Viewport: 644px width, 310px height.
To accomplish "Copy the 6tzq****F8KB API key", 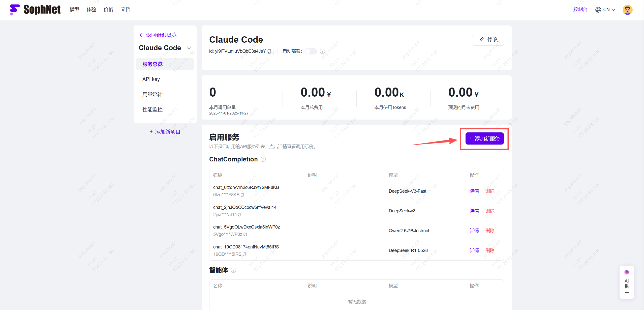I will [x=242, y=195].
